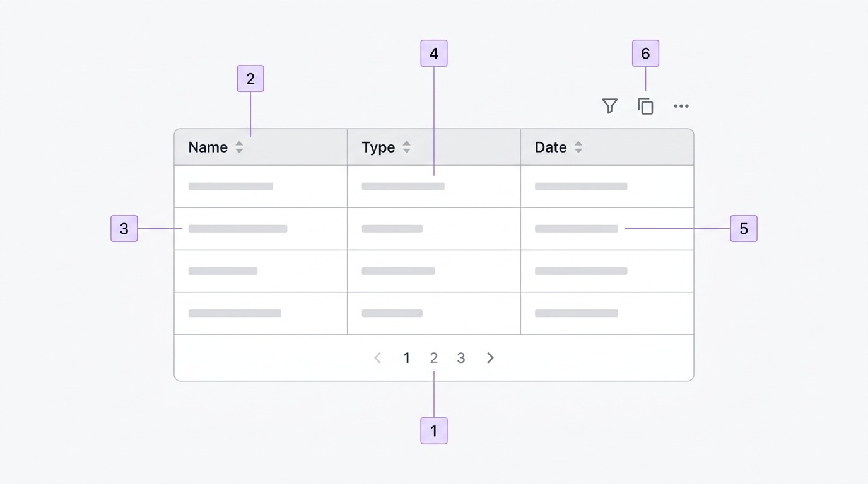Image resolution: width=868 pixels, height=484 pixels.
Task: Toggle the sort arrows beside Date
Action: tap(578, 147)
